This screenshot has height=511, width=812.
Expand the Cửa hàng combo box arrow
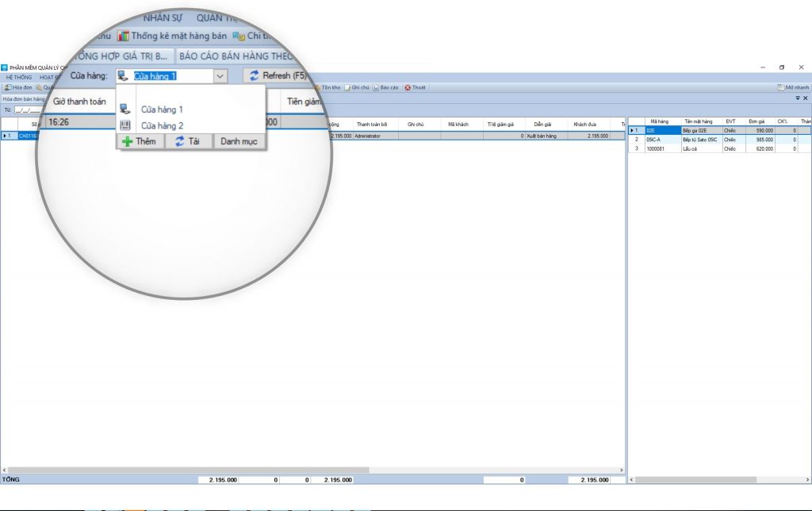pos(220,76)
